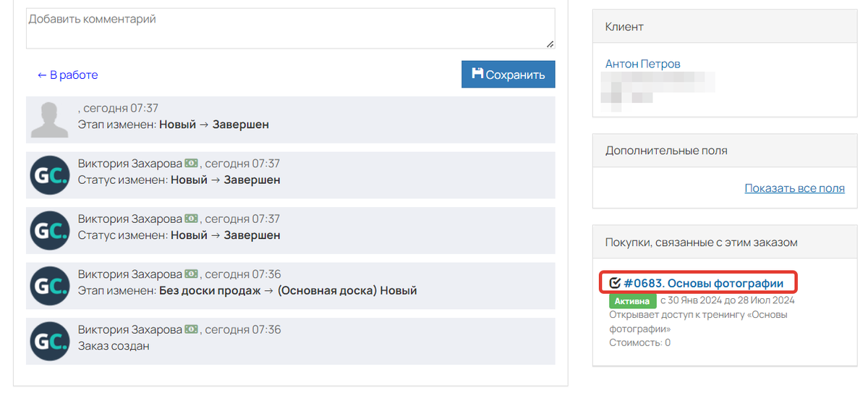Click Открывает доступ к тренингу description
The width and height of the screenshot is (868, 396).
click(698, 321)
